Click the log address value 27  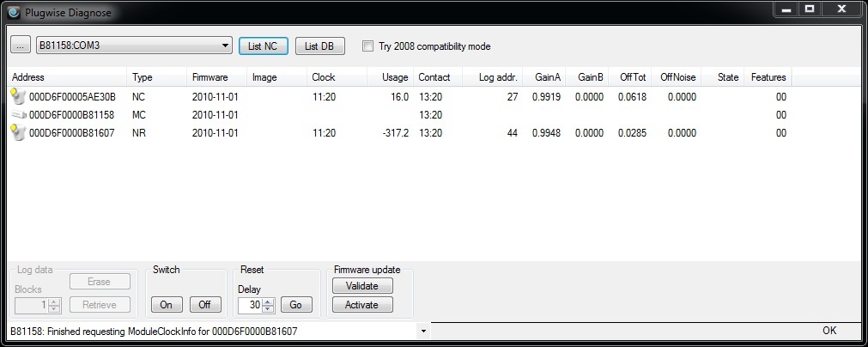pyautogui.click(x=513, y=97)
